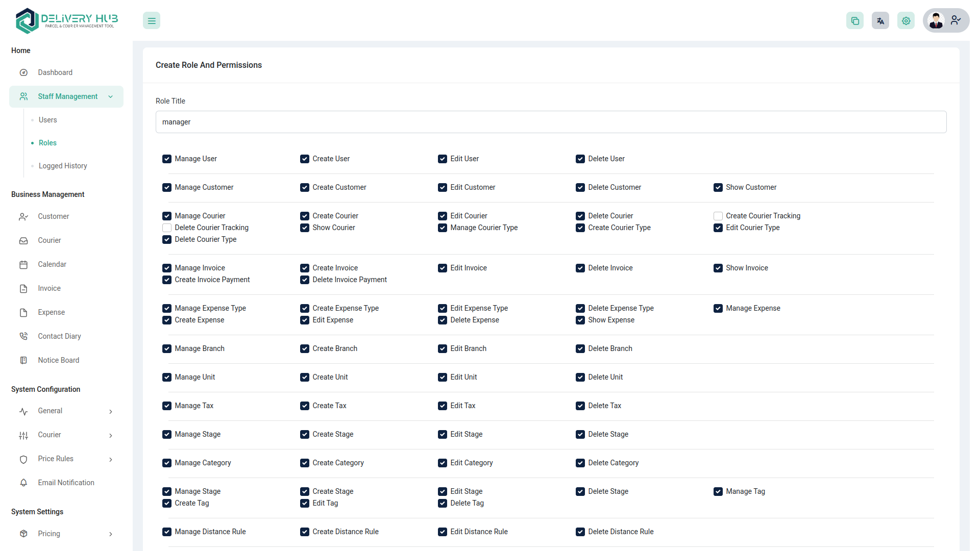Open the settings gear icon in the header
Viewport: 980px width, 551px height.
[x=906, y=20]
